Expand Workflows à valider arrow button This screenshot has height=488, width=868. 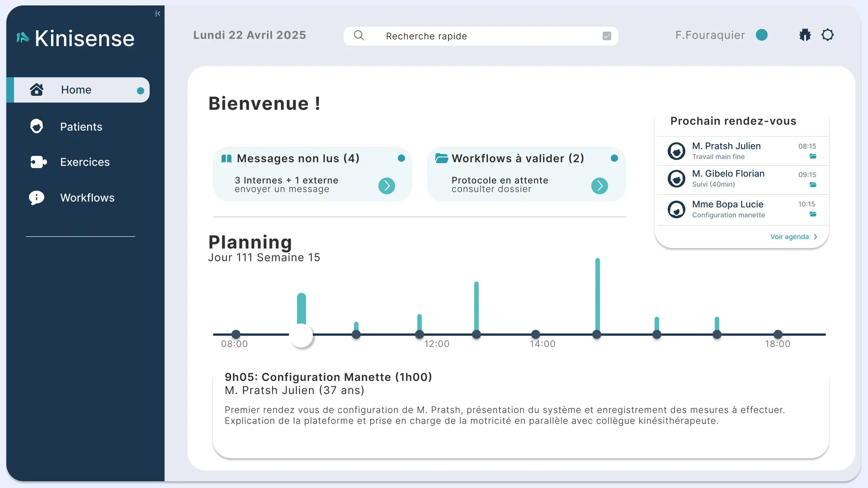599,186
